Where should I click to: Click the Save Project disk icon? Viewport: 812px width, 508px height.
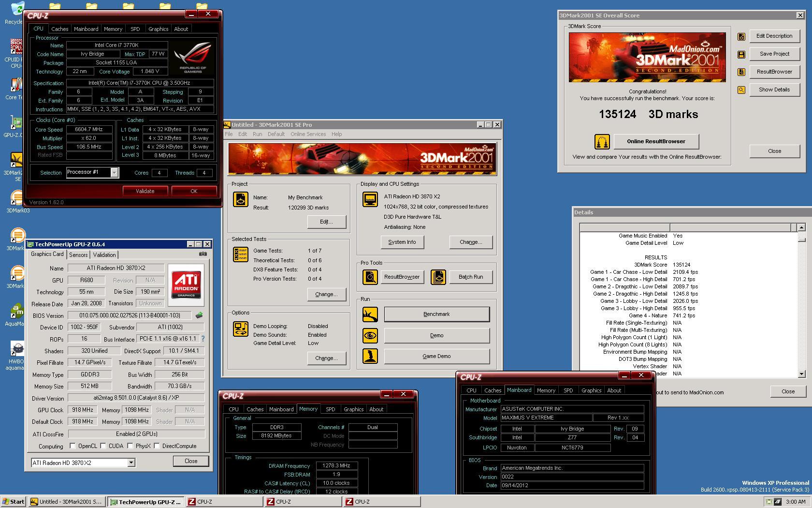pyautogui.click(x=741, y=54)
